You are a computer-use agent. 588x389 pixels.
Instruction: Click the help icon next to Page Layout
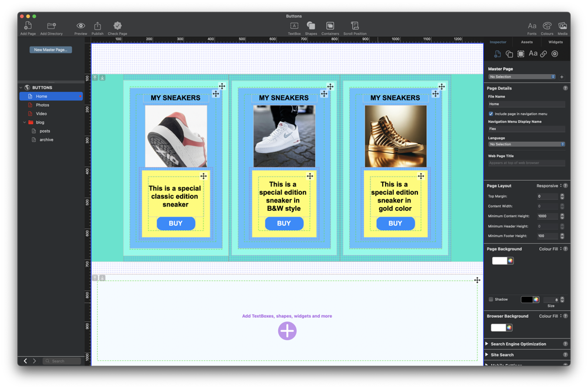(x=566, y=186)
